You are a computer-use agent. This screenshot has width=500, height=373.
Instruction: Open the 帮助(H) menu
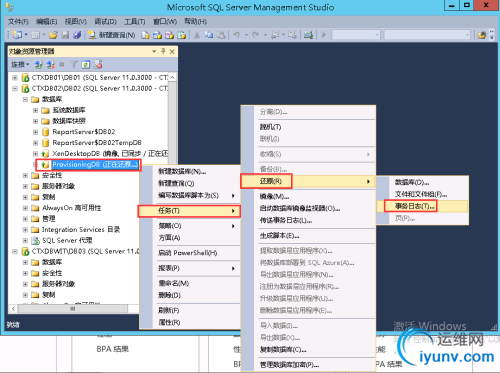coord(195,22)
